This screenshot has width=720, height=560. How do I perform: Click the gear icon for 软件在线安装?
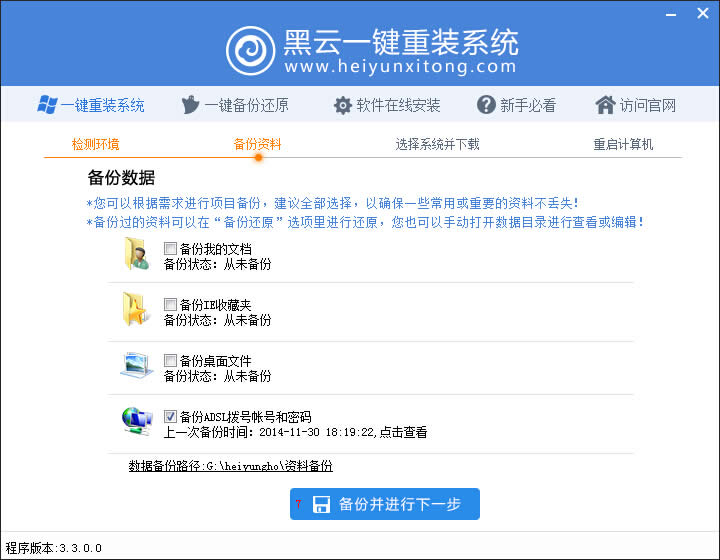342,105
